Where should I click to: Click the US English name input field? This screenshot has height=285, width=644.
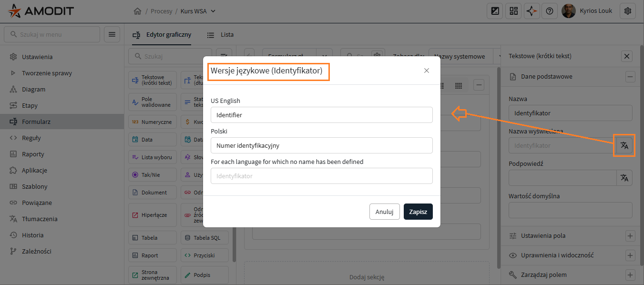tap(321, 115)
